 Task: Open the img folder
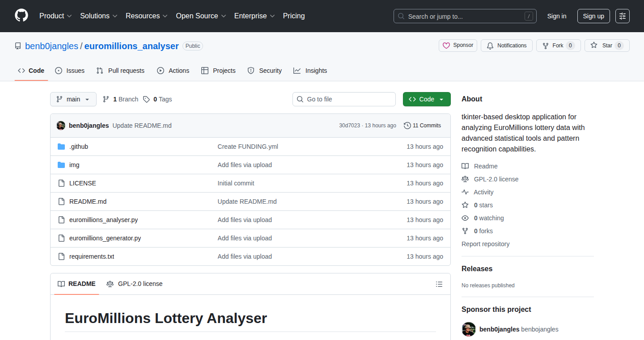coord(74,165)
